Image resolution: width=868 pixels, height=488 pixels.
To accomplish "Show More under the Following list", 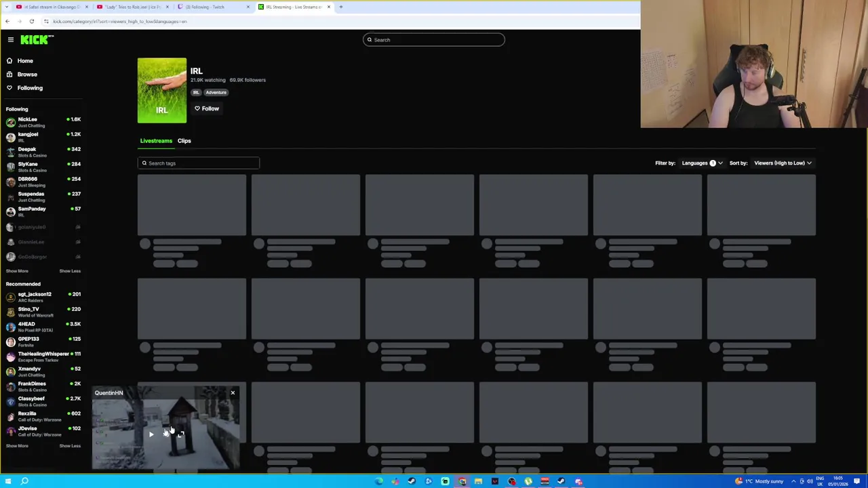I will (17, 271).
